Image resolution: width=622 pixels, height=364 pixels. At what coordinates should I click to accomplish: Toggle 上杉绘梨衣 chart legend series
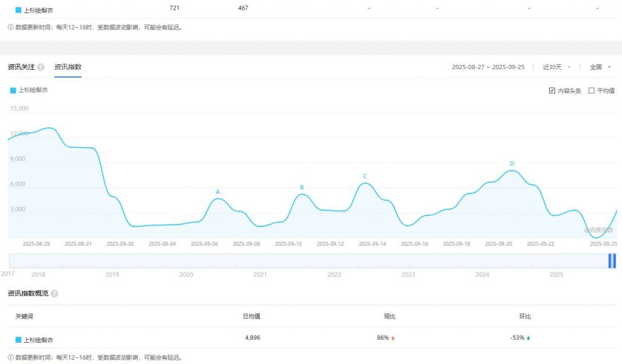click(29, 90)
